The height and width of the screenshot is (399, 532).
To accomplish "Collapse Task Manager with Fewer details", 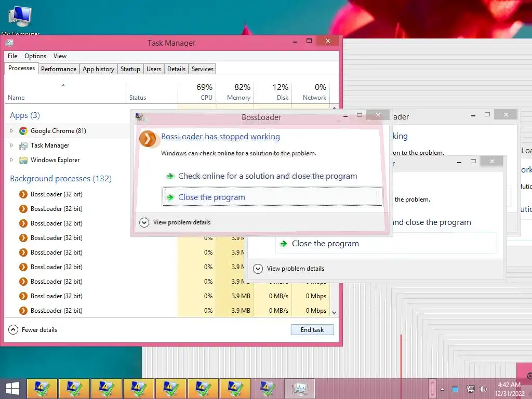I will 33,330.
